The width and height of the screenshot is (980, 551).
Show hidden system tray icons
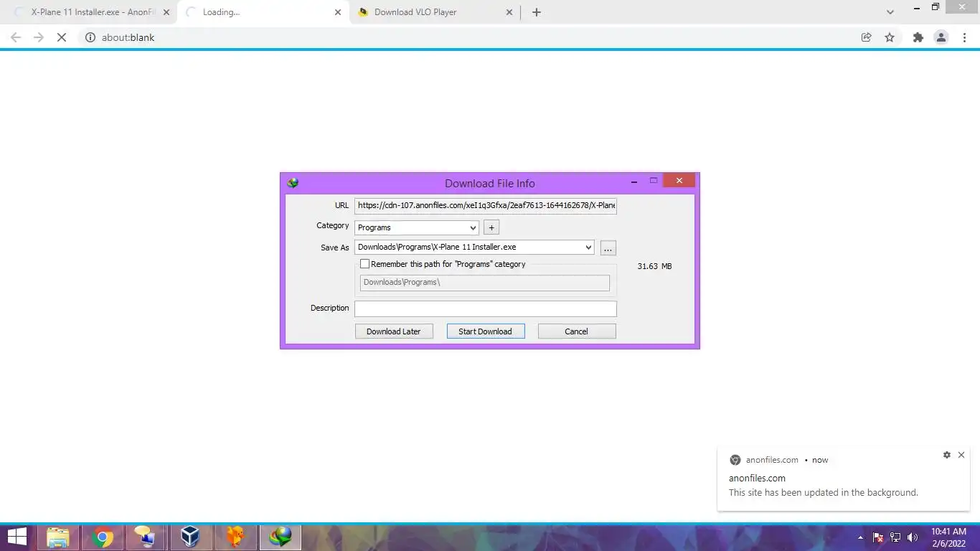[861, 537]
